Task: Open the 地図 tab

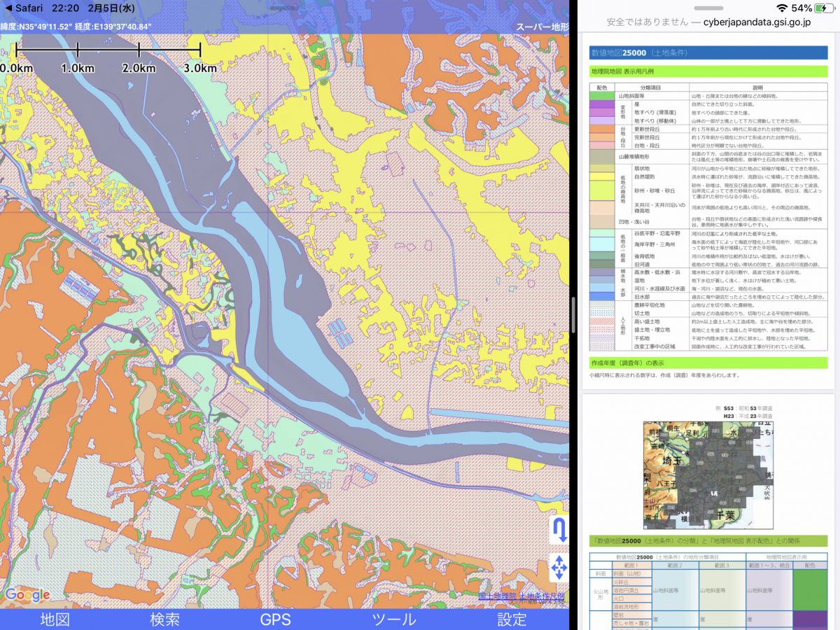Action: [x=55, y=619]
